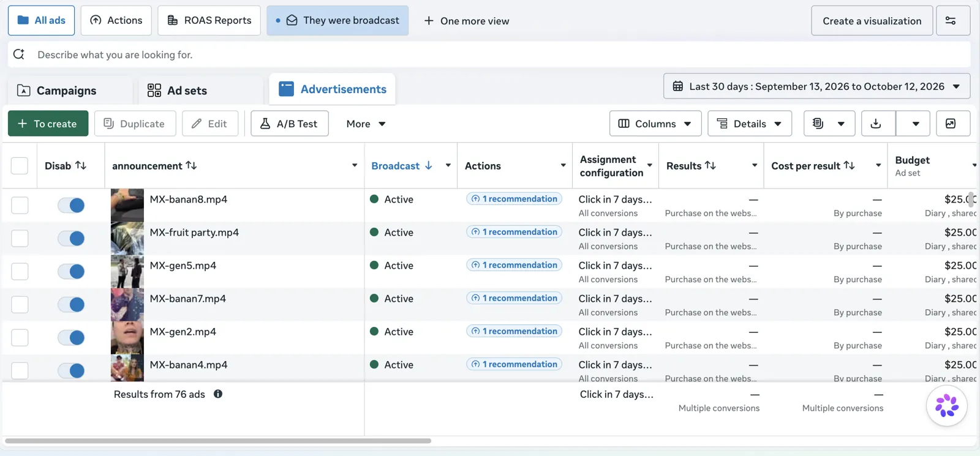Open the purple AI assistant icon
This screenshot has height=456, width=980.
pos(947,405)
